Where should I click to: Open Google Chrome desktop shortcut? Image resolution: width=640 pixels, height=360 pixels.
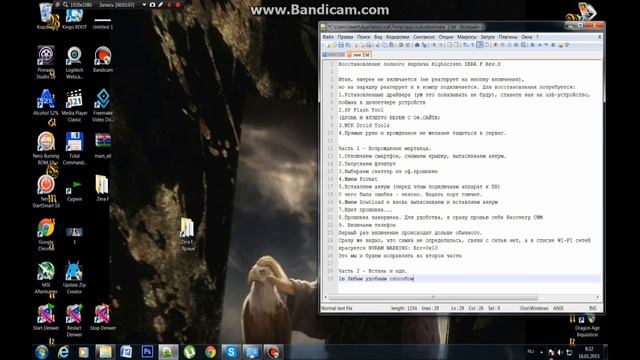point(46,234)
